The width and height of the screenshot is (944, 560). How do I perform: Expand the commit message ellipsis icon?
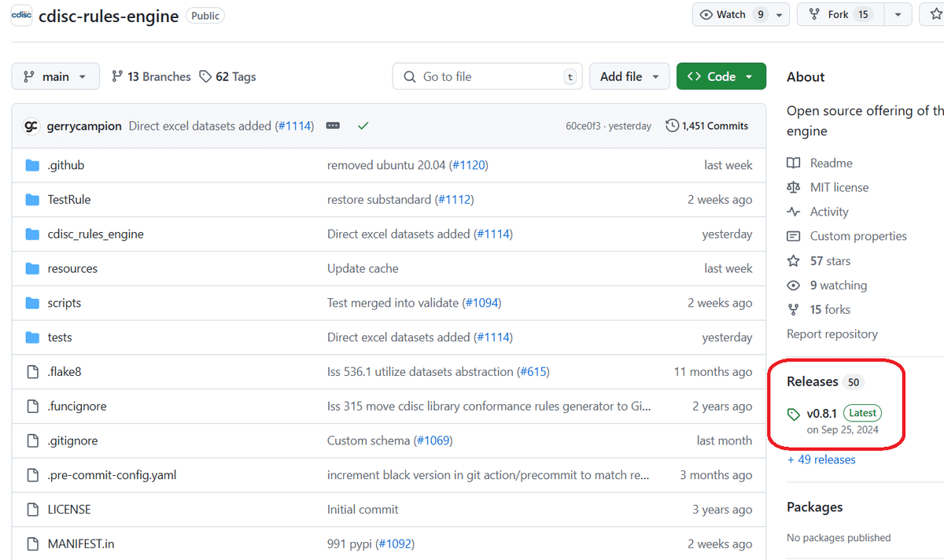point(333,126)
